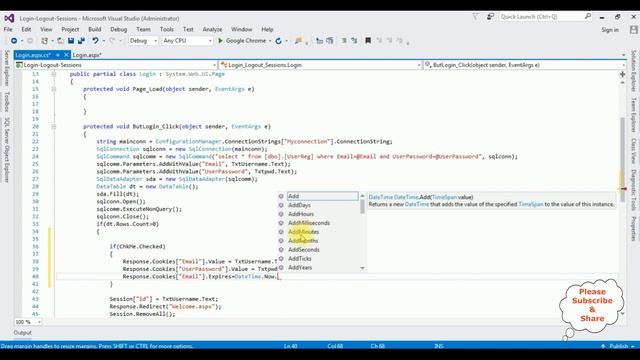Click the notifications flag icon
640x360 pixels.
coord(476,17)
